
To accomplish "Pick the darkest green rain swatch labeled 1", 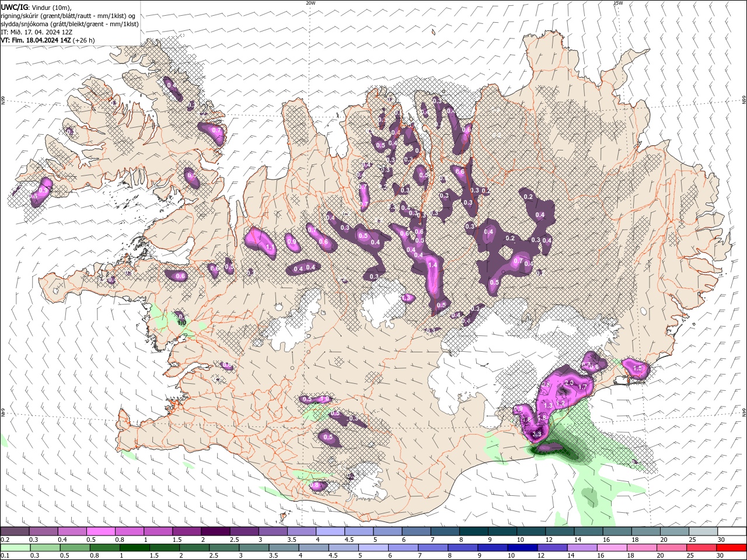I will click(134, 548).
